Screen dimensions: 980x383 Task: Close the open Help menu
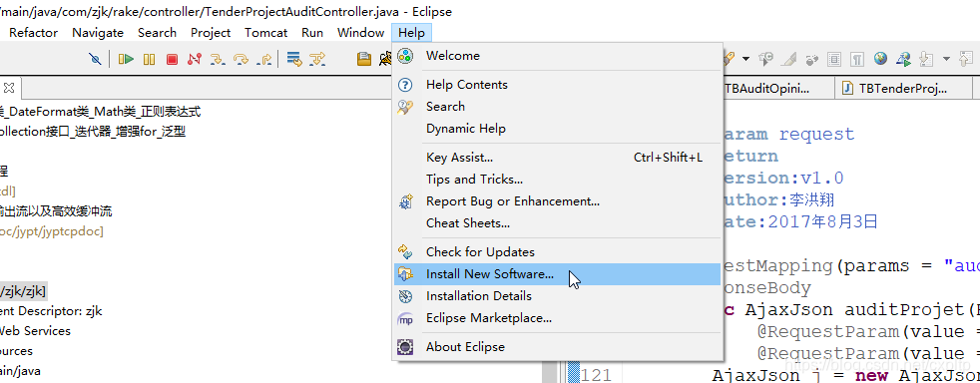pyautogui.click(x=411, y=33)
